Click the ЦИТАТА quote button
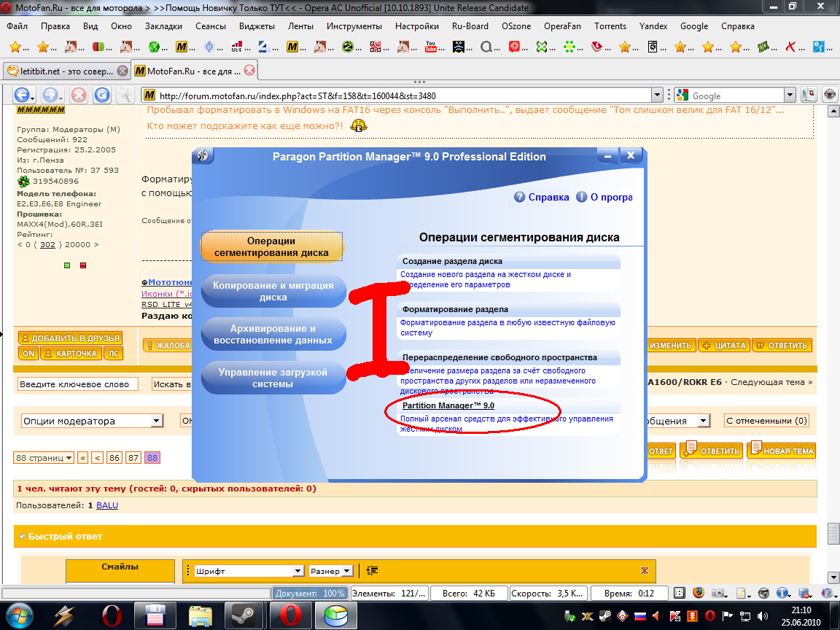Viewport: 840px width, 630px height. (x=724, y=346)
